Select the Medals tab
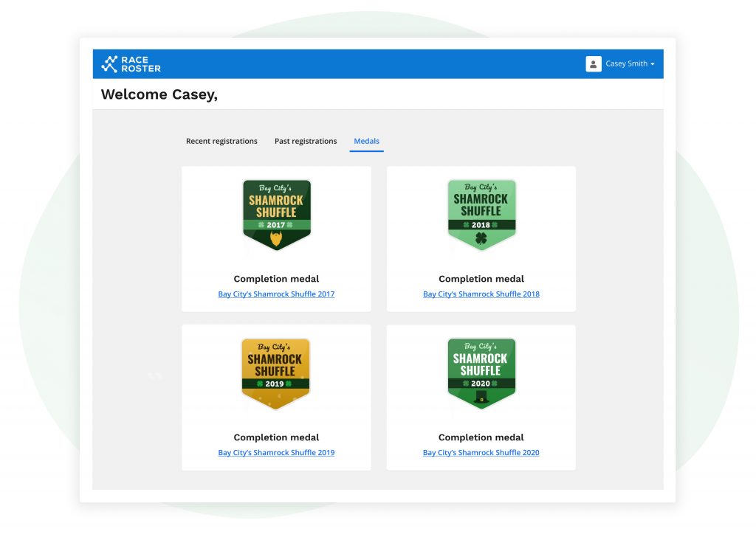 (x=366, y=141)
